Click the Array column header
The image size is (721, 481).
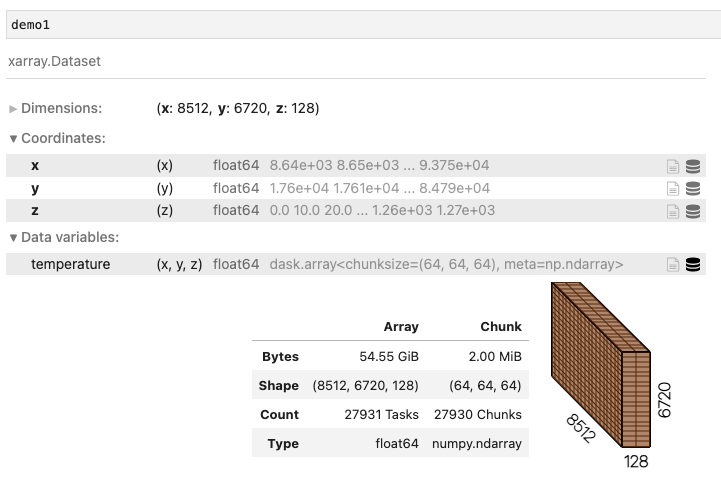click(401, 326)
